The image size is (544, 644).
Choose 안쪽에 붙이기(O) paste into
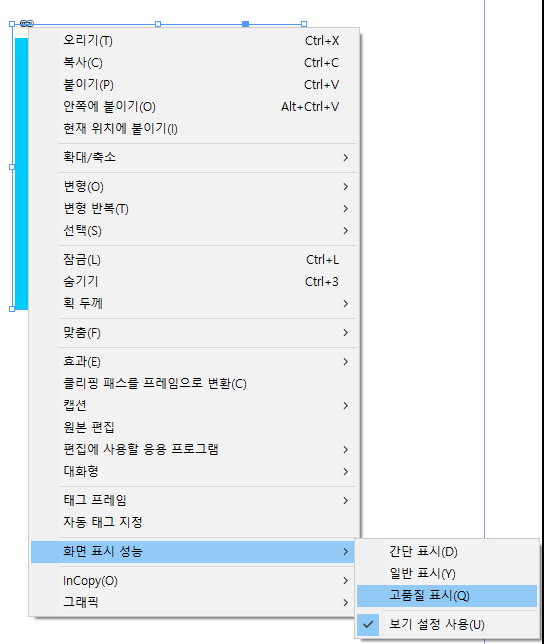coord(193,107)
